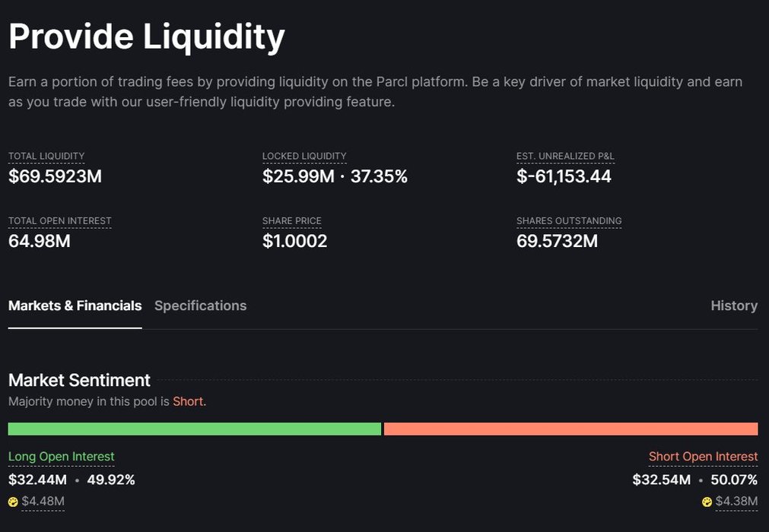The width and height of the screenshot is (769, 532).
Task: Click the Total Liquidity label
Action: point(46,157)
